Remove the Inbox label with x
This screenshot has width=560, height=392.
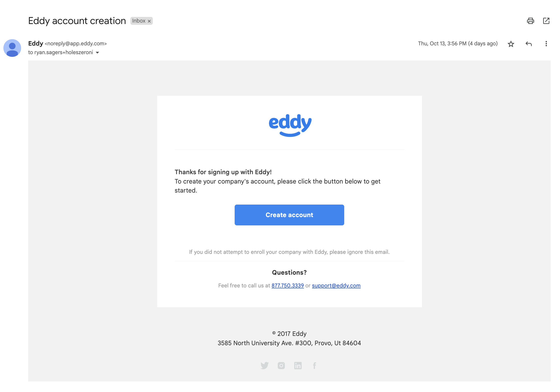point(149,21)
